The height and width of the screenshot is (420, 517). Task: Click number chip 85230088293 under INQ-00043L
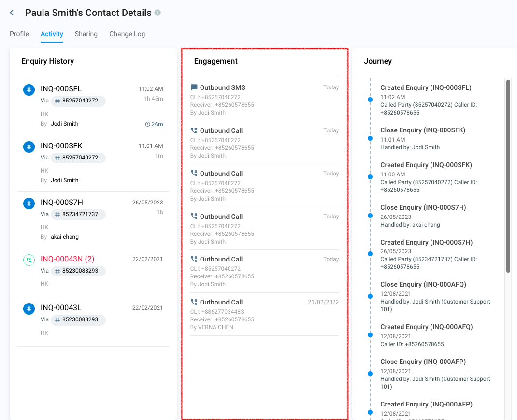(78, 319)
